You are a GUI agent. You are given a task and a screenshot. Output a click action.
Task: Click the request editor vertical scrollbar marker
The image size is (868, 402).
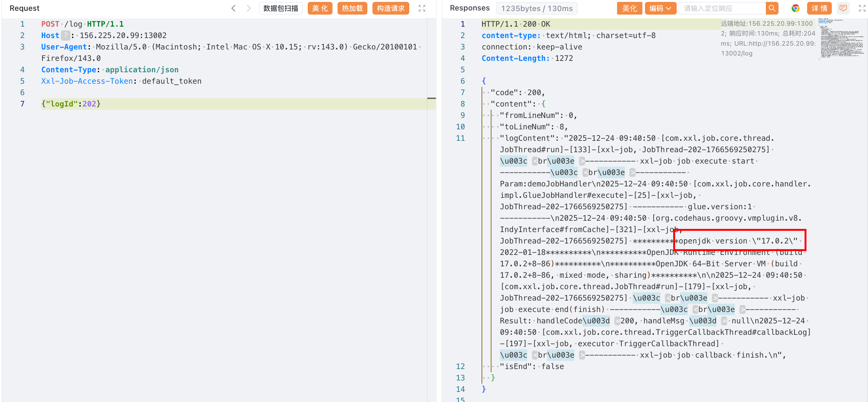(x=431, y=98)
